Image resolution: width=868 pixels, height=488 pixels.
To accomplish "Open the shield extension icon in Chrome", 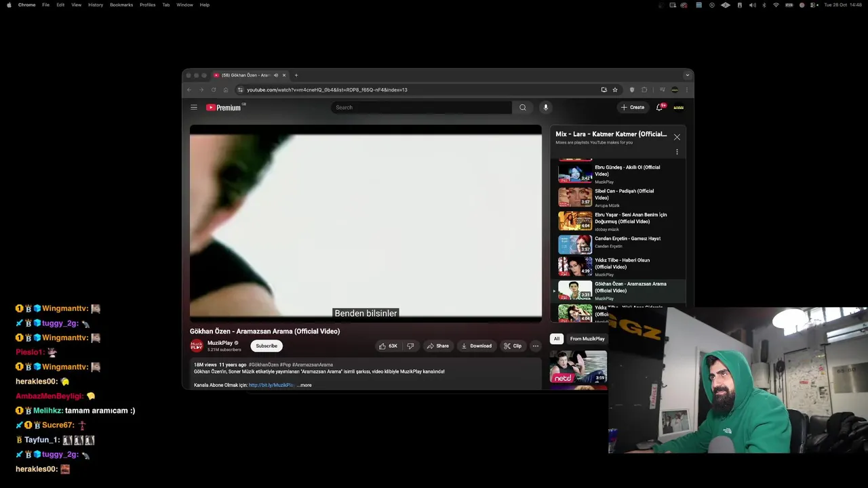I will 632,89.
